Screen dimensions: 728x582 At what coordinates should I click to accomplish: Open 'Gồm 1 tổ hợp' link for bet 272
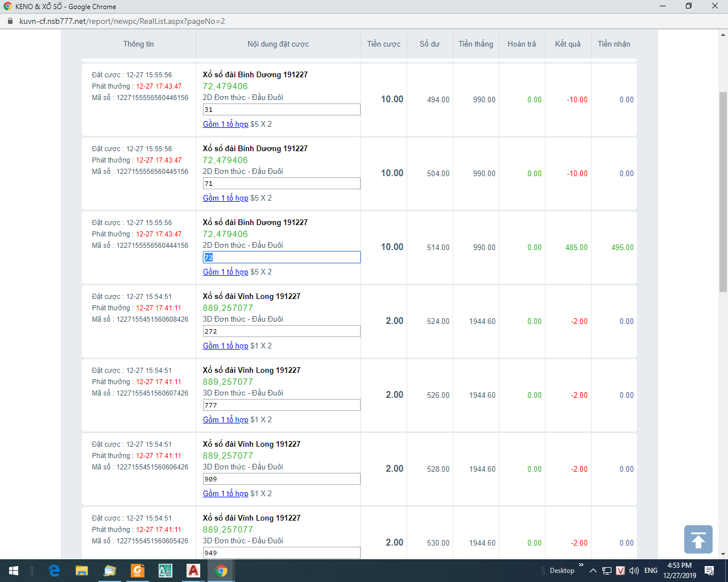pos(226,346)
